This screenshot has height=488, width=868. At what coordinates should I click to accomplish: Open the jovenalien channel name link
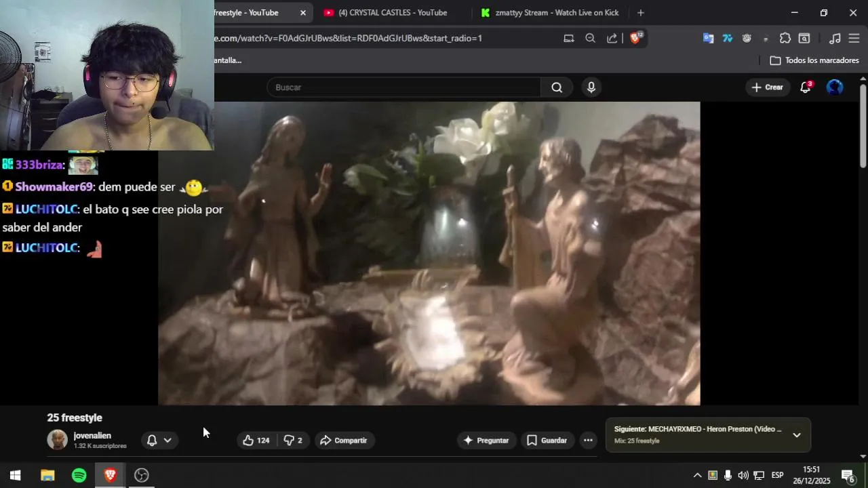click(x=92, y=436)
